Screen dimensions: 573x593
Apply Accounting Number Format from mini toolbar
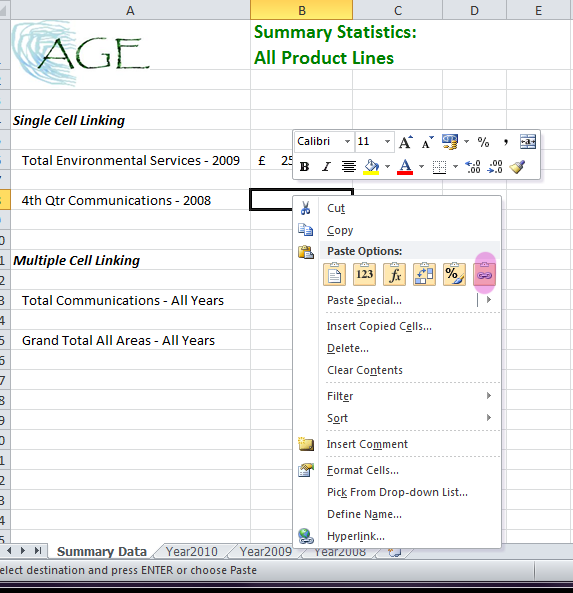coord(450,142)
